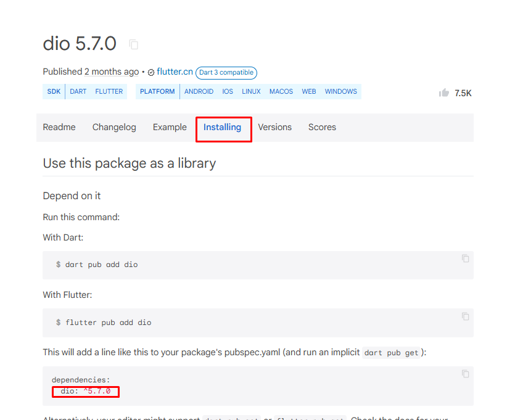Click the 'Use this package as a library' heading
Screen dimensions: 523x420
(x=130, y=163)
